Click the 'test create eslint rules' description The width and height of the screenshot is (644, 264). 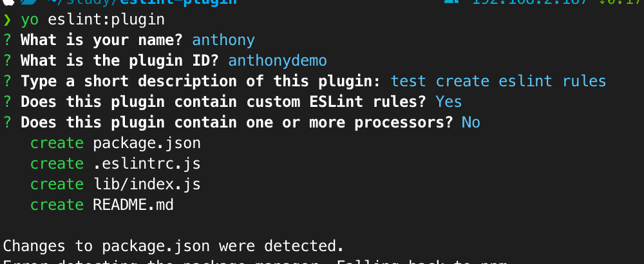498,81
